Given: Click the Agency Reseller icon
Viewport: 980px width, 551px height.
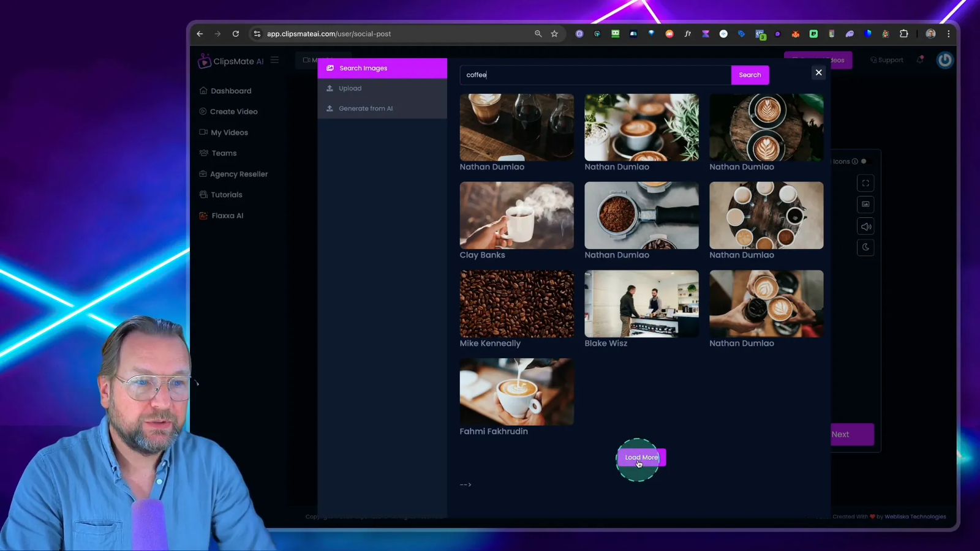Looking at the screenshot, I should pos(203,174).
